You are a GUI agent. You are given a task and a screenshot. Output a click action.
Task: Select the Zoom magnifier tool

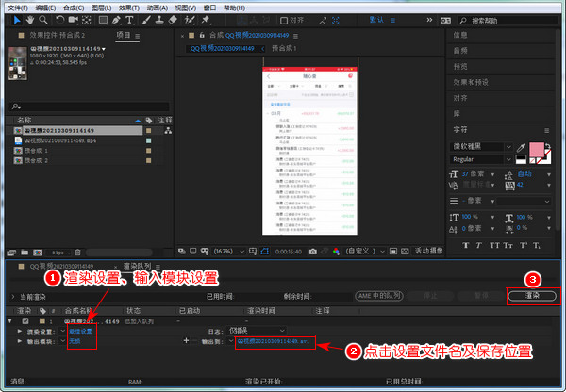point(43,20)
